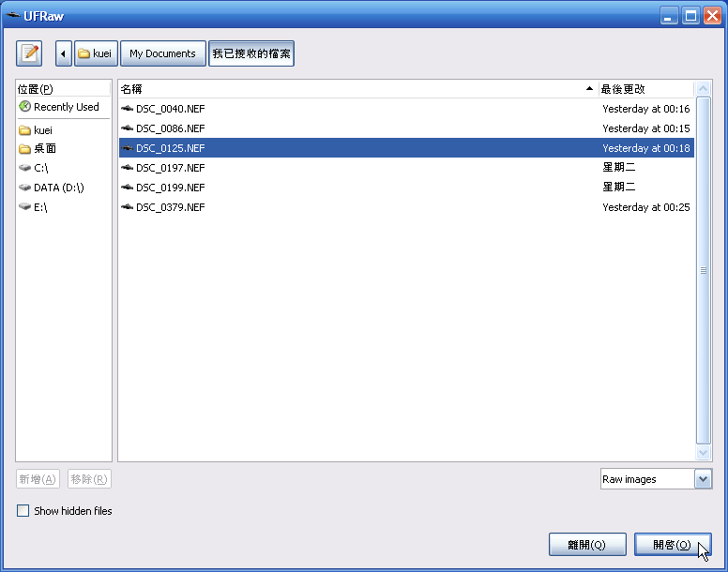Viewport: 728px width, 572px height.
Task: Click the 開啟(O) open button
Action: pyautogui.click(x=673, y=545)
